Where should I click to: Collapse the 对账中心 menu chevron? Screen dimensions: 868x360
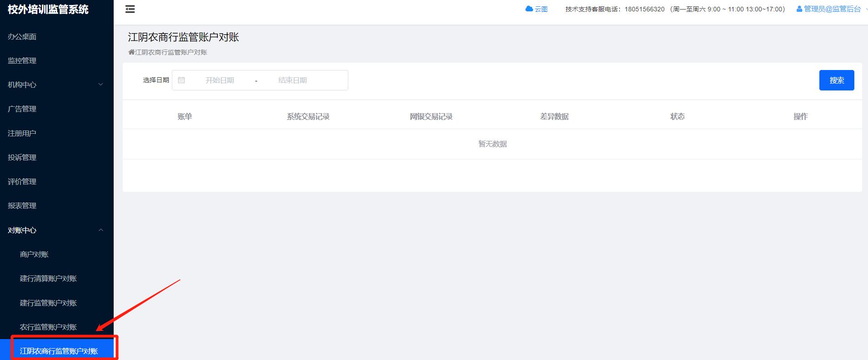point(101,230)
